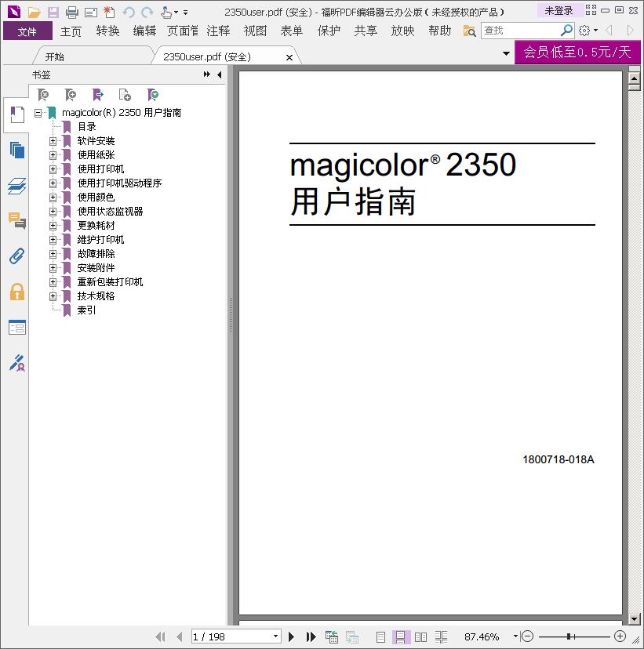The image size is (644, 649).
Task: Open the zoom percentage dropdown arrow
Action: 515,636
